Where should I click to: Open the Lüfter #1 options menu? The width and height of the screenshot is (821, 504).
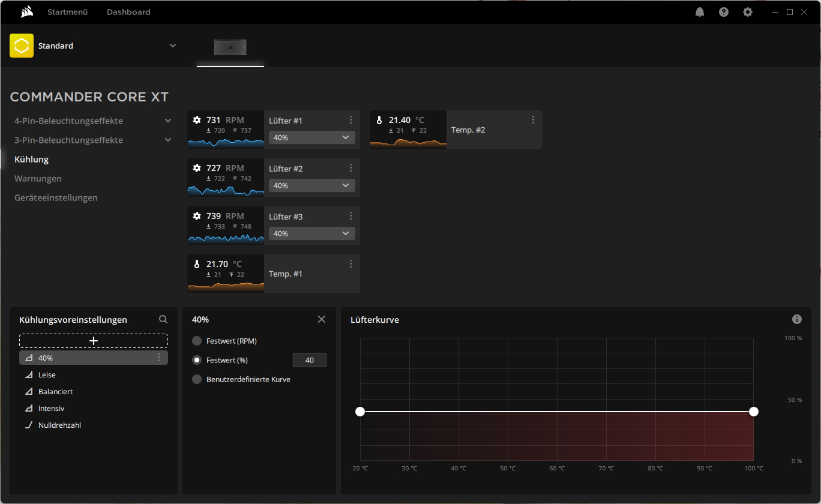(x=351, y=120)
